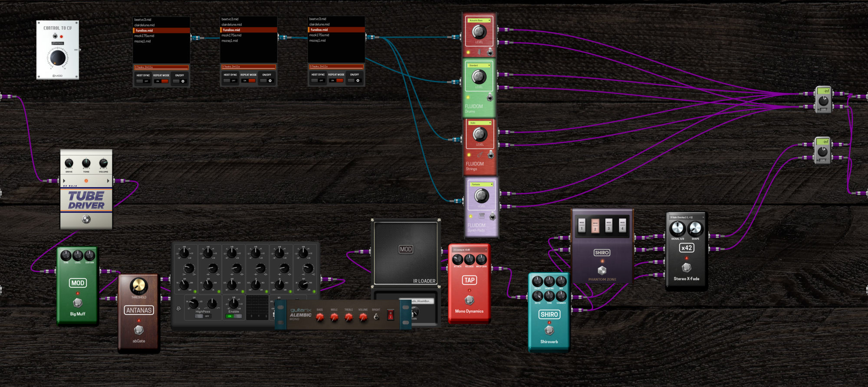Click the Tube Driver Volume knob
The width and height of the screenshot is (868, 387).
[103, 163]
